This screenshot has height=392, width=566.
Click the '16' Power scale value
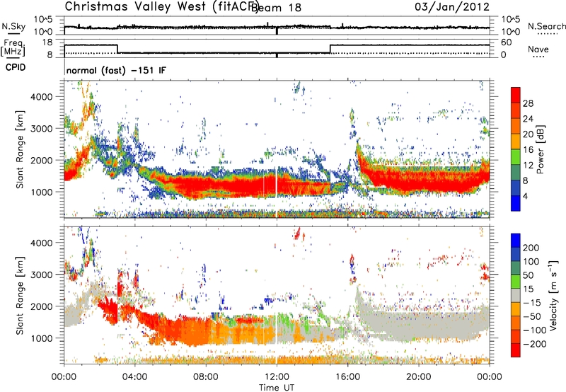point(528,150)
